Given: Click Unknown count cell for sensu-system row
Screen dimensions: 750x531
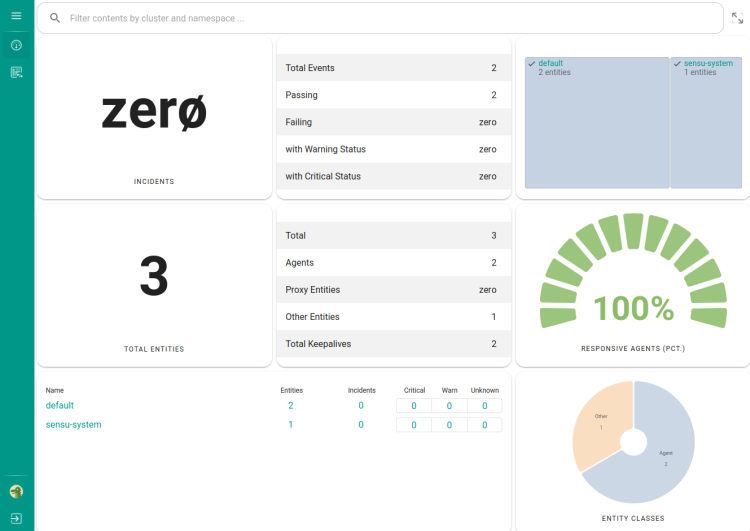Looking at the screenshot, I should pos(485,425).
